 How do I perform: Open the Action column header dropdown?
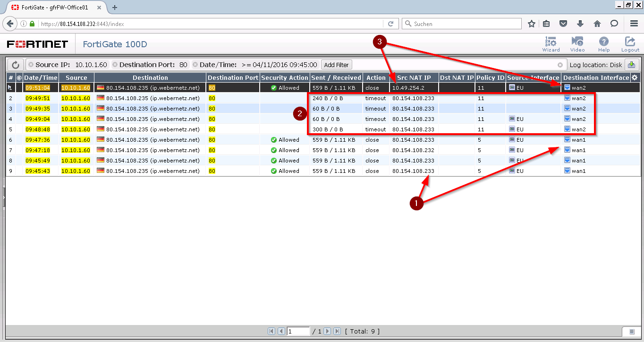(x=375, y=77)
